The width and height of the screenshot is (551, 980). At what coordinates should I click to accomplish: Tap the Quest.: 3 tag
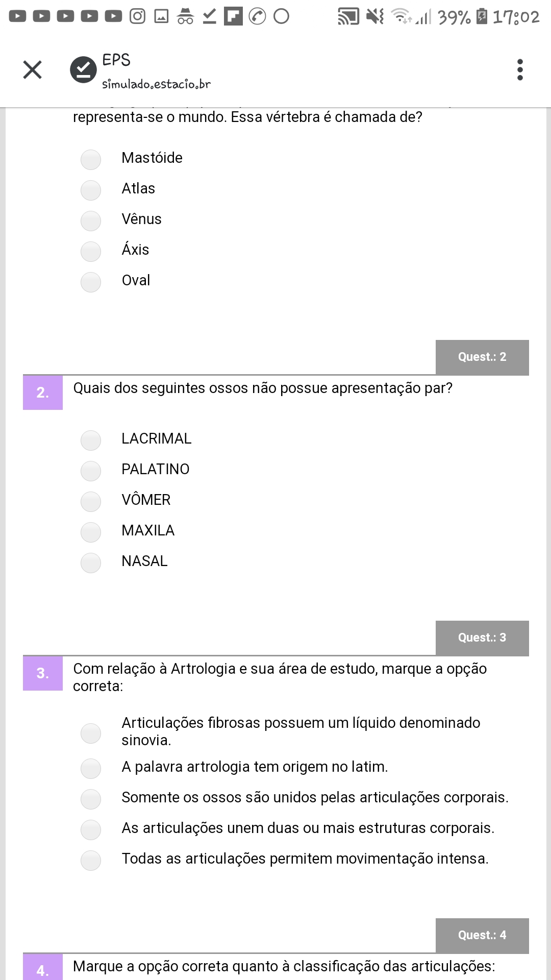click(482, 638)
